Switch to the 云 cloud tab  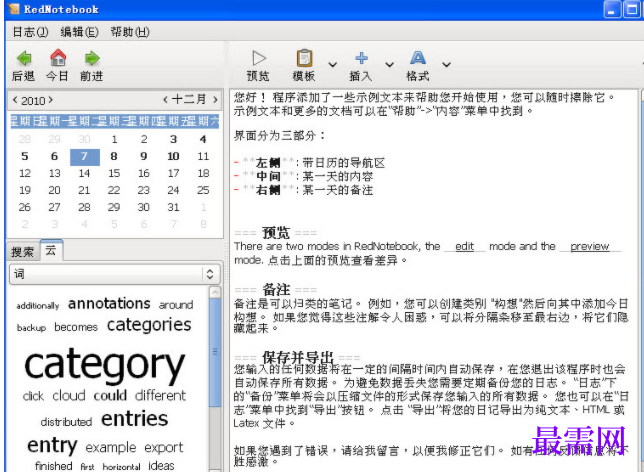[51, 250]
